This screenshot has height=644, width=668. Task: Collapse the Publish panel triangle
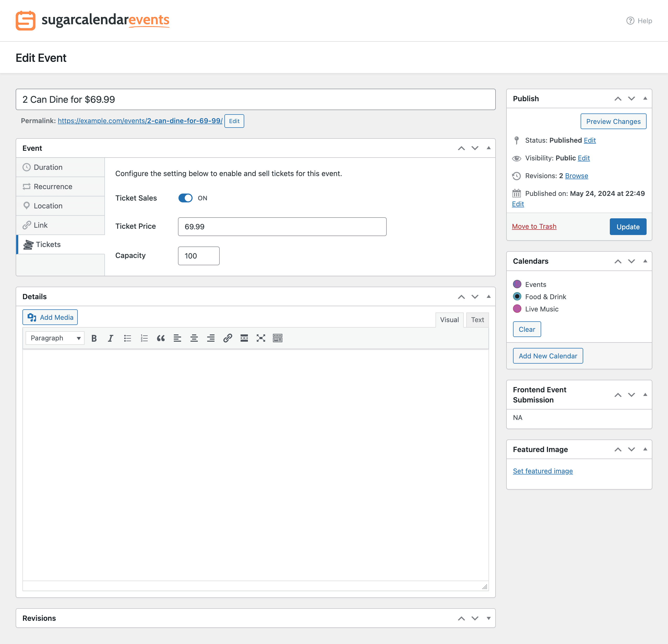click(645, 99)
